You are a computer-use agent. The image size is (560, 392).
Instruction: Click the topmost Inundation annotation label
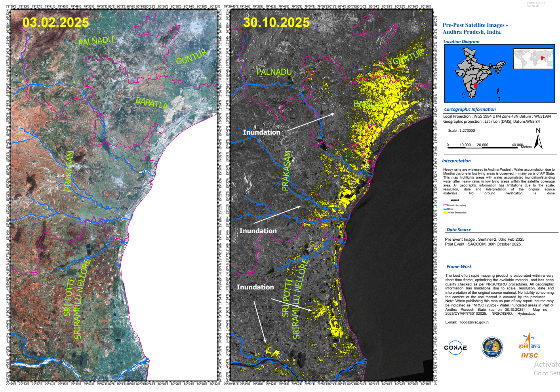[261, 132]
